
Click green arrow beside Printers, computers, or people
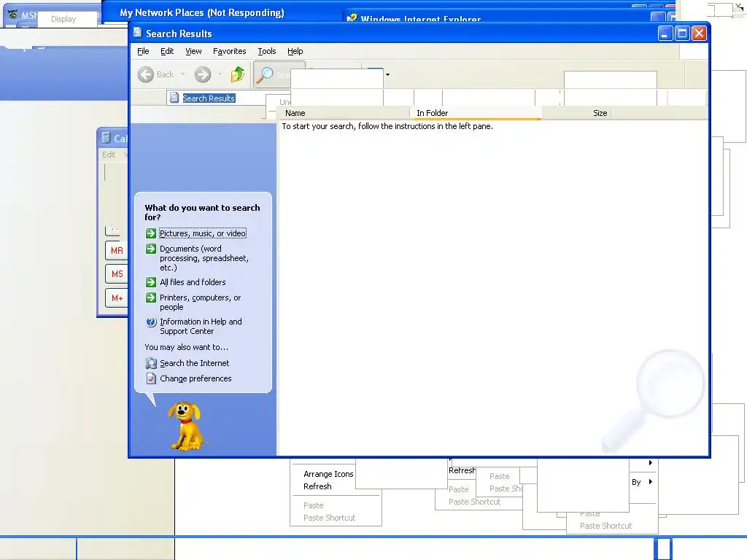coord(151,297)
